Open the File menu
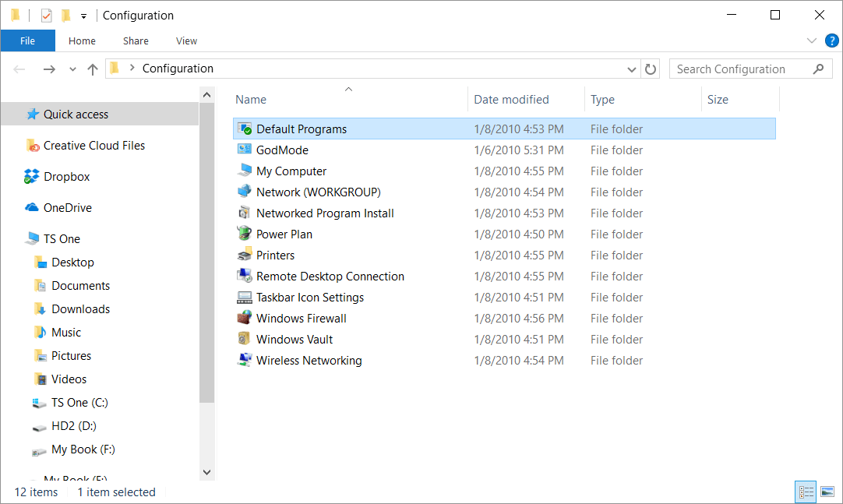The width and height of the screenshot is (843, 504). 27,41
